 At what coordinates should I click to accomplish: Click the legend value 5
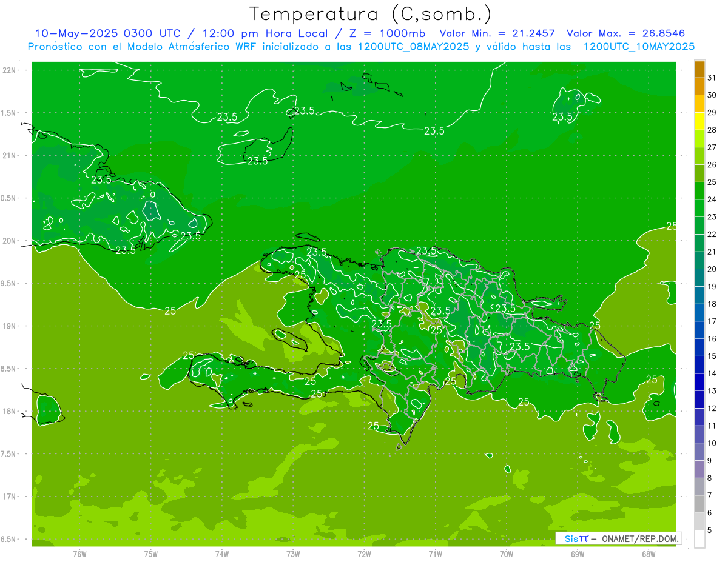(710, 530)
